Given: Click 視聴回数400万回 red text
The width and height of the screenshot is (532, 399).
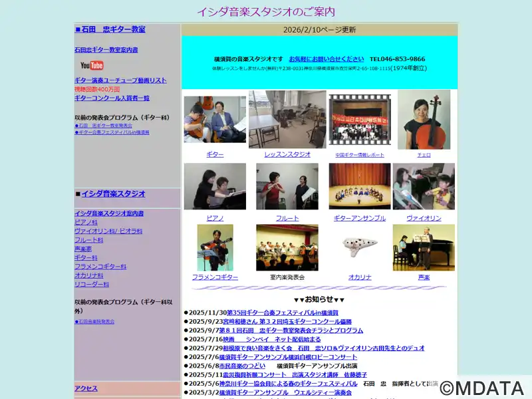Looking at the screenshot, I should [97, 89].
